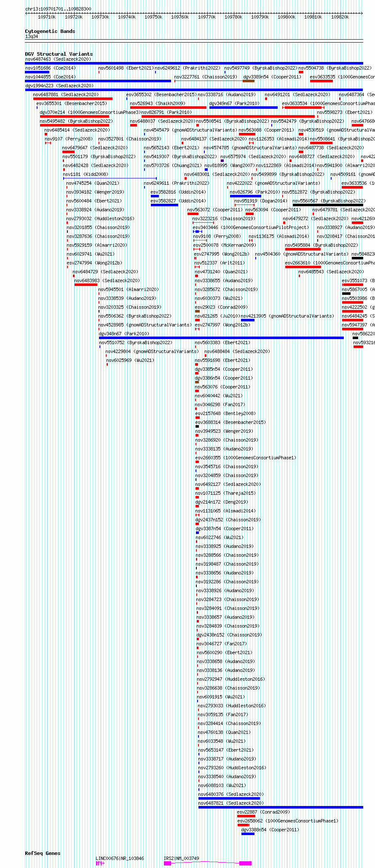Open dgv214n172 (Deng2019) variant
Viewport: 375px width, 868px height.
pos(222,502)
